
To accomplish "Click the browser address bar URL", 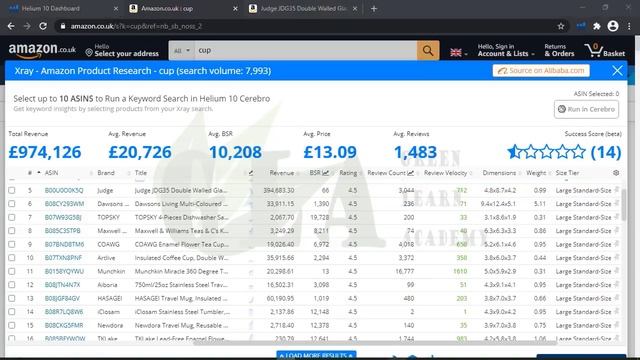I will coord(136,26).
